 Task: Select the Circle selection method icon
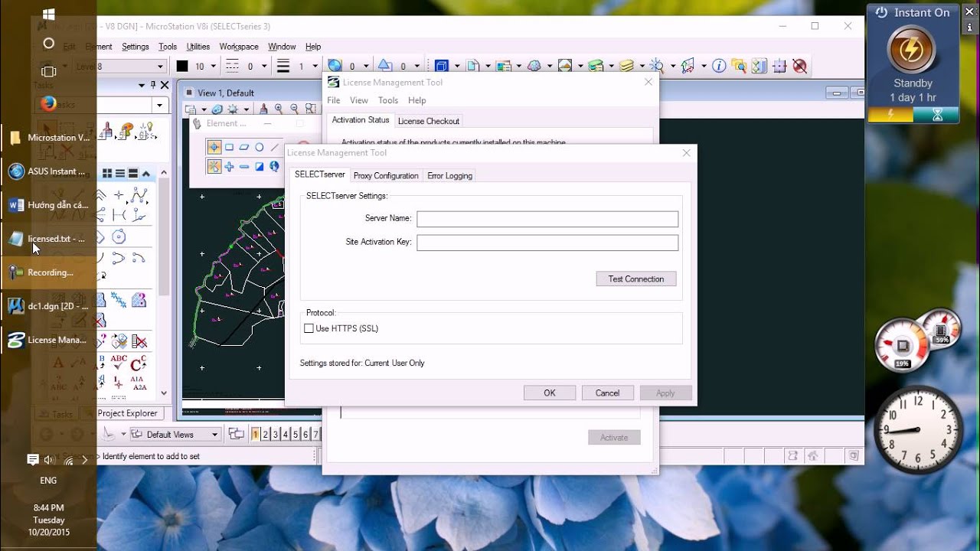(x=260, y=147)
